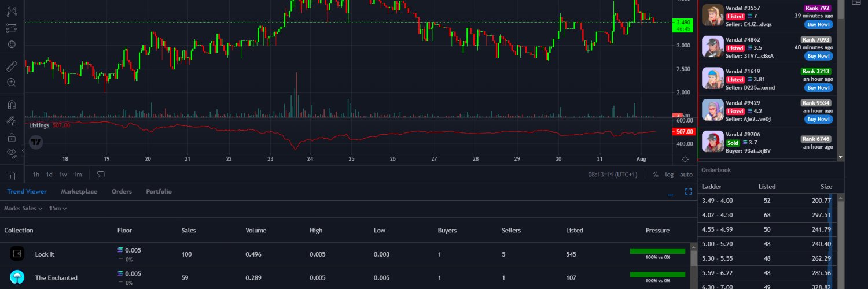
Task: Click The Enchanted pressure bar
Action: 657,274
